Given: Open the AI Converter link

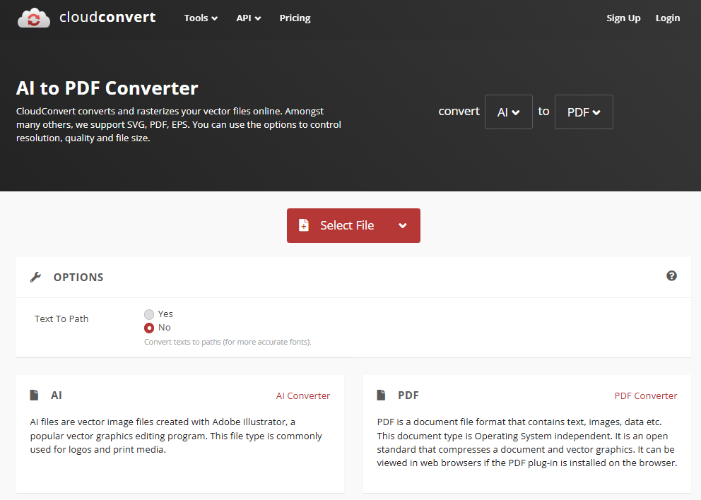Looking at the screenshot, I should point(303,396).
